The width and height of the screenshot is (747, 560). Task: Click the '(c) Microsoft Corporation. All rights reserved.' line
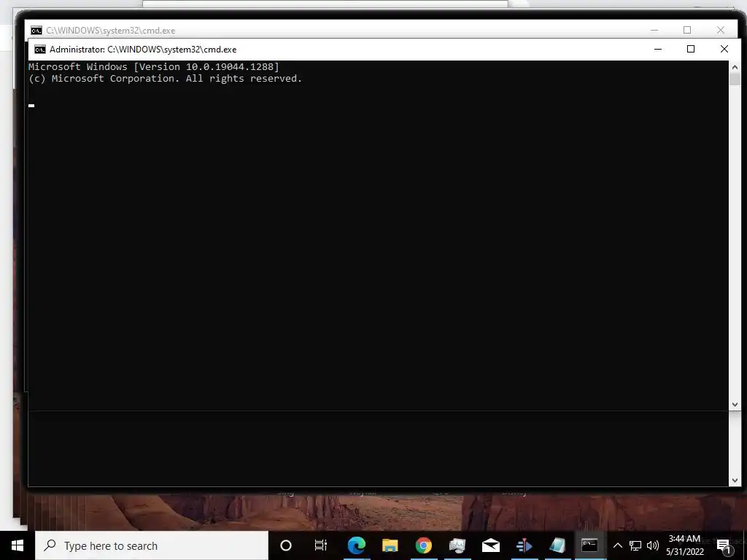tap(166, 79)
